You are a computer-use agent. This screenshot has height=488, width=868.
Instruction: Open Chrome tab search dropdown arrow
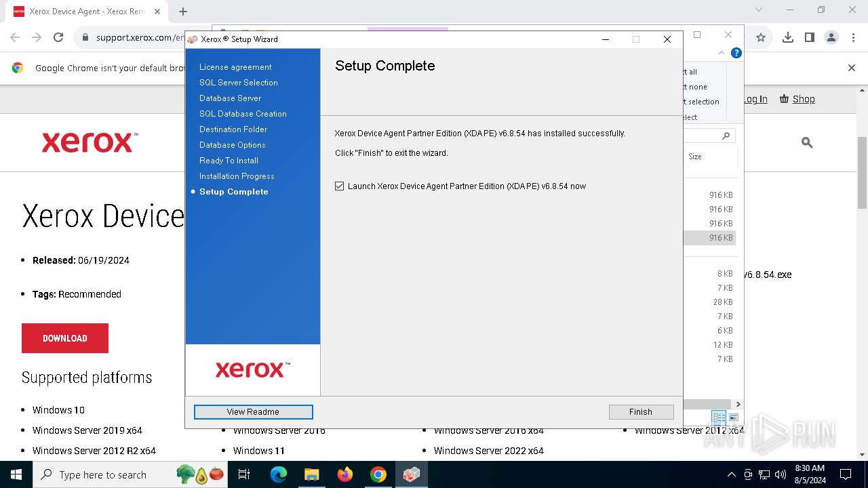[759, 9]
